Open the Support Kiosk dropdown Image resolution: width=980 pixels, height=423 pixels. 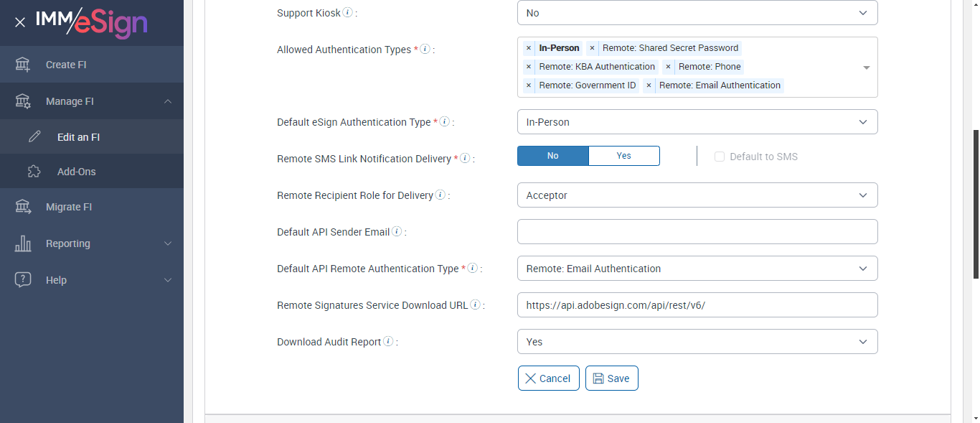697,13
